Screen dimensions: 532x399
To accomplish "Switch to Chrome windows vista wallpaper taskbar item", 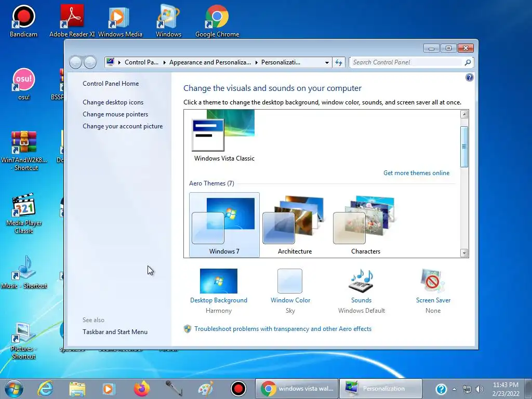I will [x=297, y=389].
